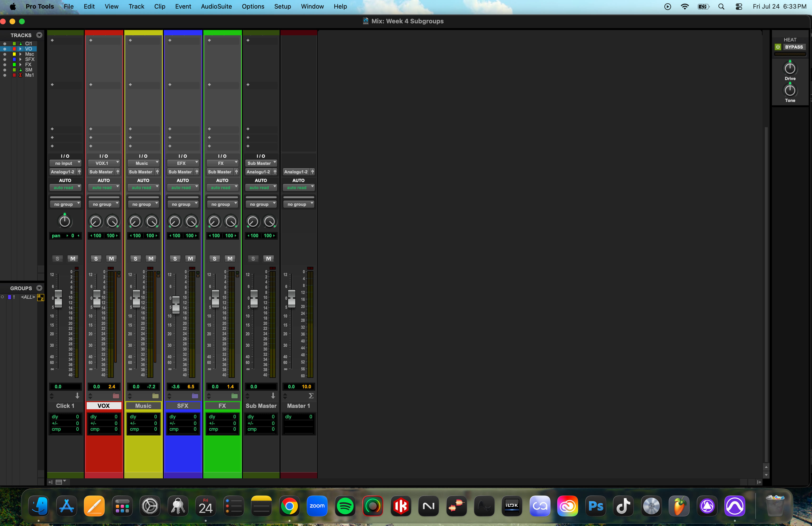Mute the VOX track

point(111,259)
